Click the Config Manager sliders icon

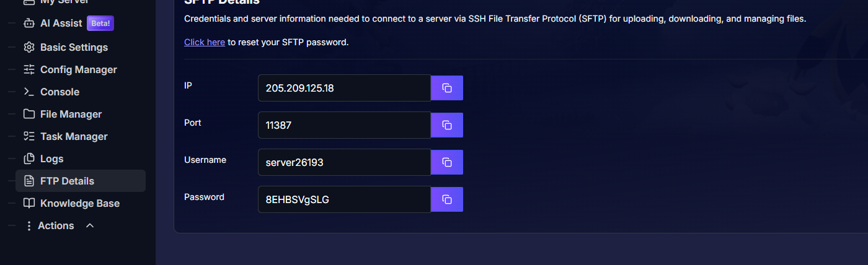[x=29, y=69]
